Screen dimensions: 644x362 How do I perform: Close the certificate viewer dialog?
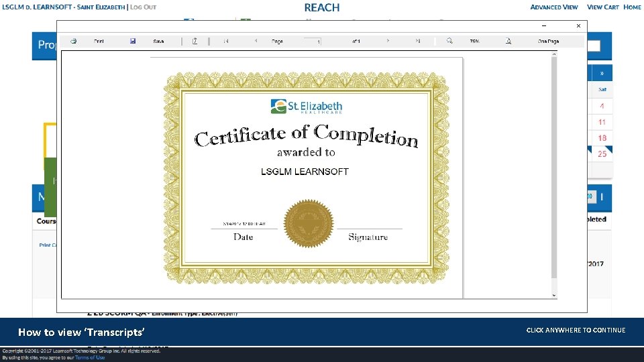pyautogui.click(x=578, y=26)
